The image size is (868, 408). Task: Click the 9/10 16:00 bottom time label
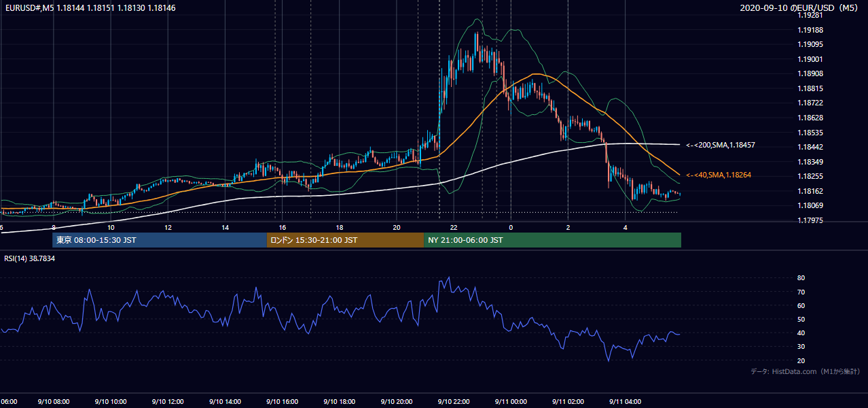[281, 402]
